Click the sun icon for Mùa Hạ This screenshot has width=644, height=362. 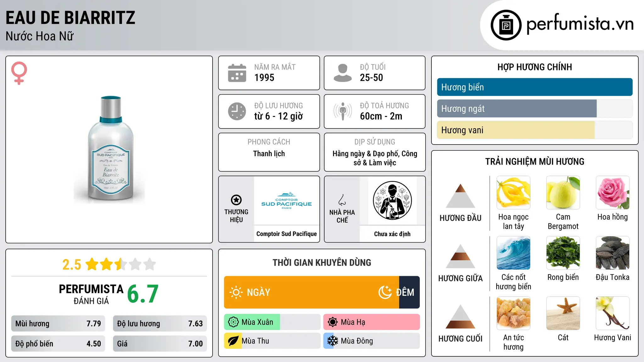click(333, 322)
